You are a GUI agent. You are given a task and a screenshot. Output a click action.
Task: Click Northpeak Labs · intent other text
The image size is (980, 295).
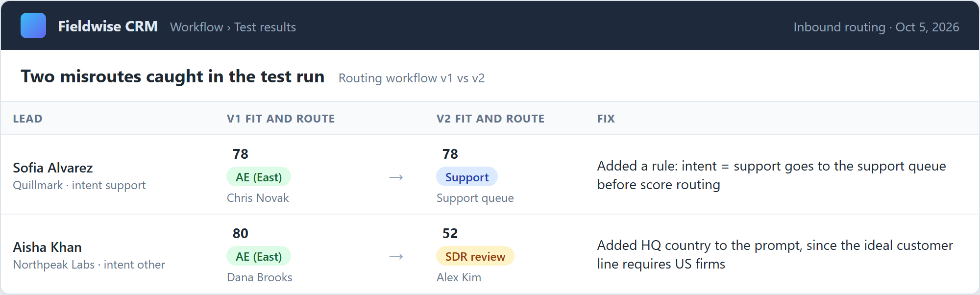click(x=89, y=265)
